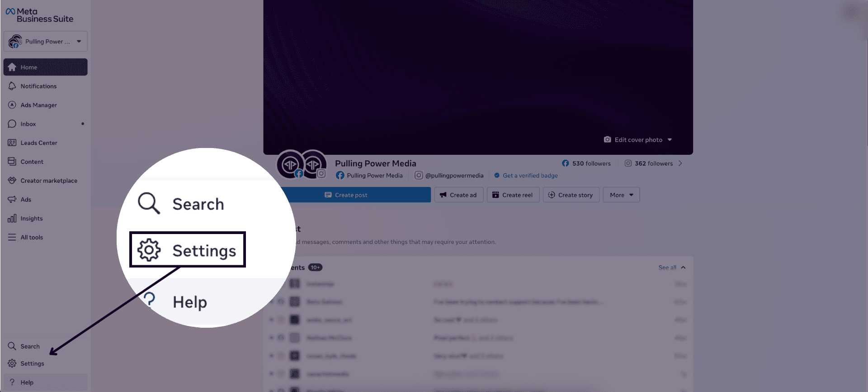Click the profile avatar in top-right corner

(x=852, y=12)
